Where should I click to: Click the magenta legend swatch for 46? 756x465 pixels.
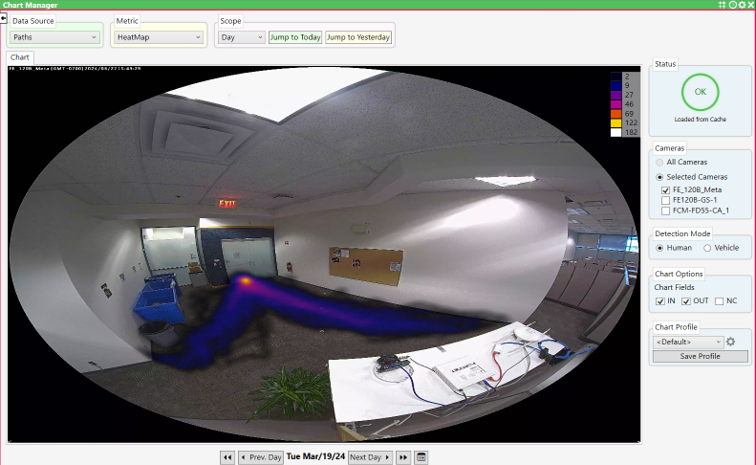coord(616,104)
